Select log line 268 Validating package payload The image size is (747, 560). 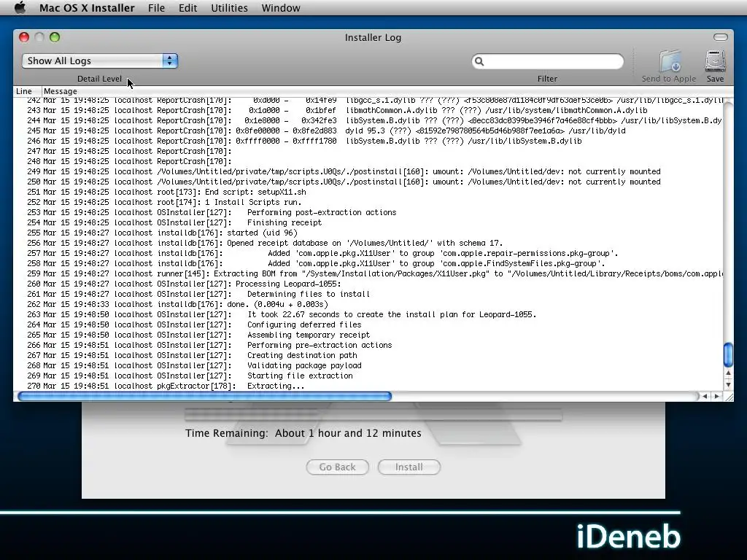coord(368,366)
